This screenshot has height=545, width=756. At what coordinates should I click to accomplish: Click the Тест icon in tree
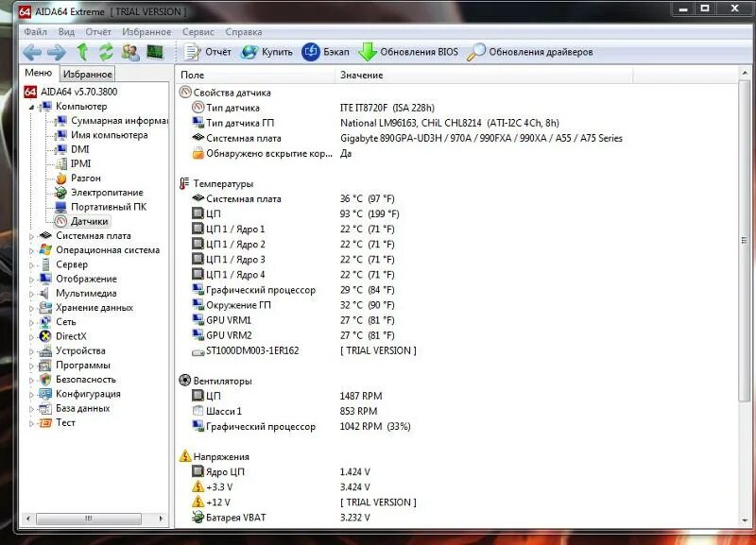tap(45, 423)
